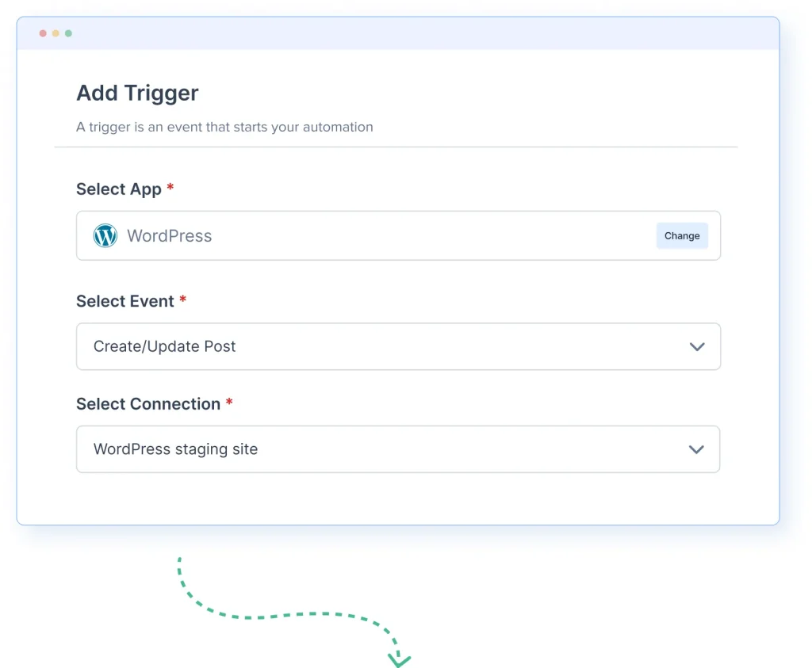Click the Select App label

tap(119, 189)
